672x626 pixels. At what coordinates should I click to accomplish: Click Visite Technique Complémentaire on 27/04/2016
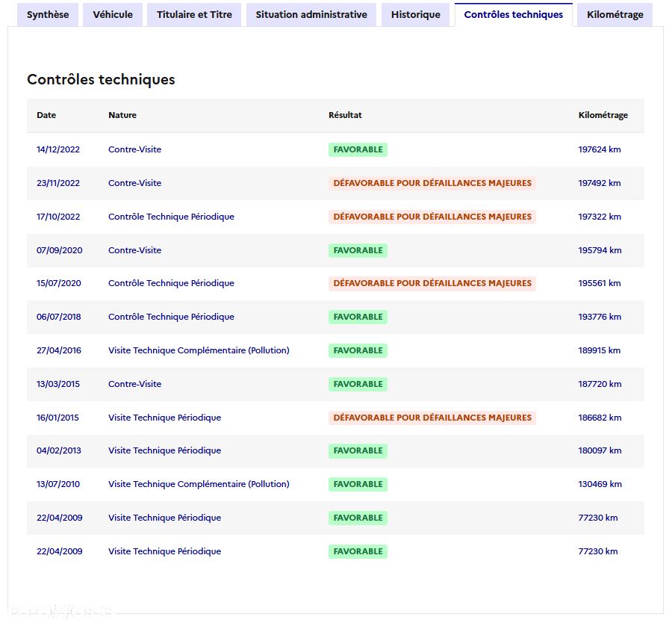[199, 350]
